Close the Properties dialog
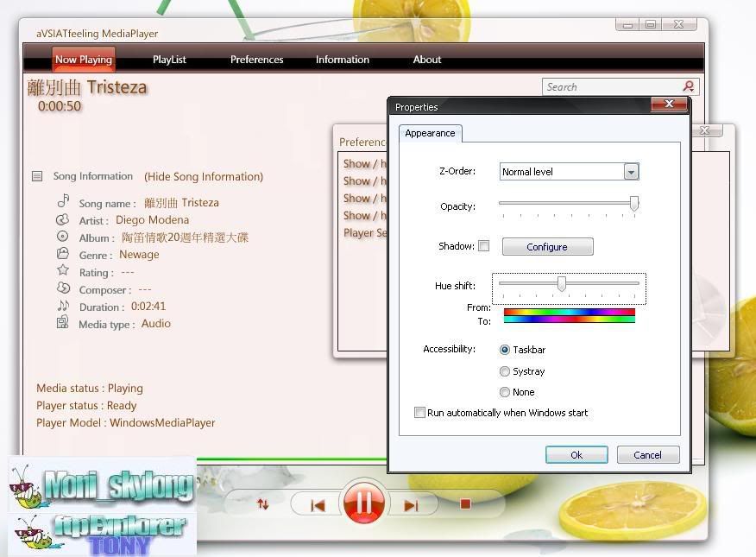The width and height of the screenshot is (756, 557). coord(669,104)
